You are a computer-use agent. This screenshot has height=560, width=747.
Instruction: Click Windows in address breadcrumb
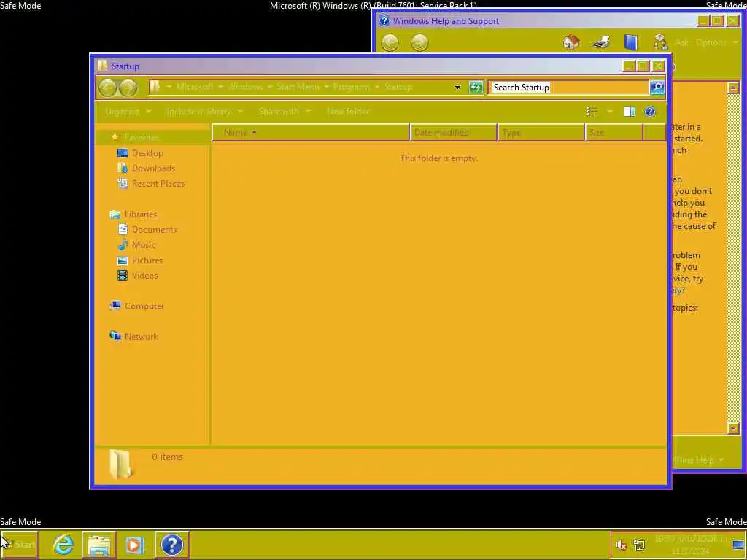(x=245, y=87)
